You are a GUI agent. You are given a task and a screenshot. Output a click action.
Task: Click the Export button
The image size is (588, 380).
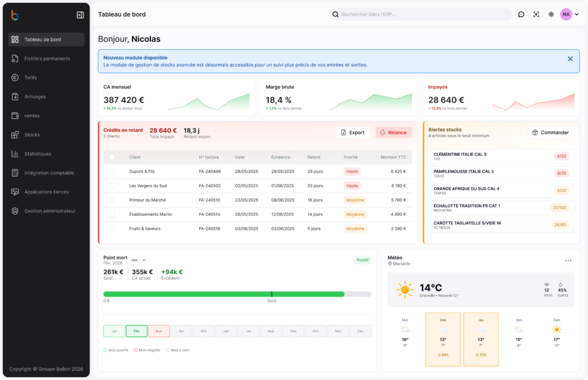pos(353,133)
